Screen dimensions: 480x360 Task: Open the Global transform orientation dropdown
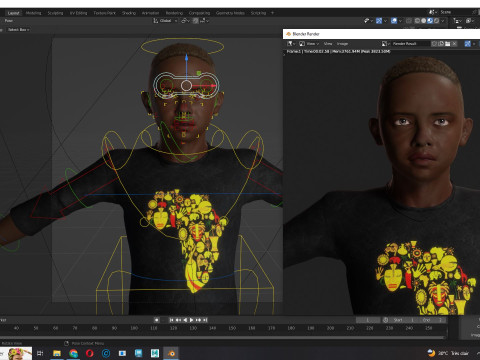(165, 21)
